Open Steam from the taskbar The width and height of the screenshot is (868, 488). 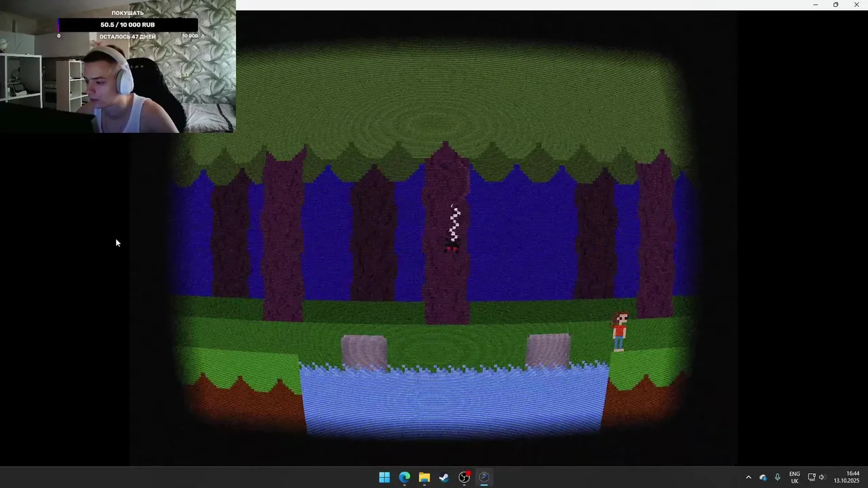point(444,477)
